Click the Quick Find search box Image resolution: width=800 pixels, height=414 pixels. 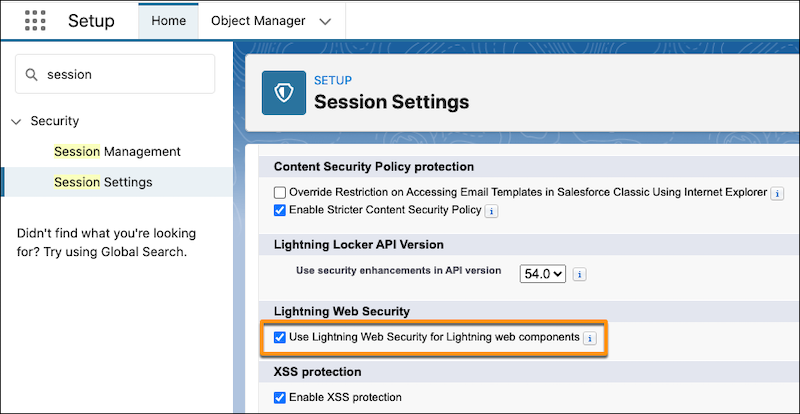125,74
